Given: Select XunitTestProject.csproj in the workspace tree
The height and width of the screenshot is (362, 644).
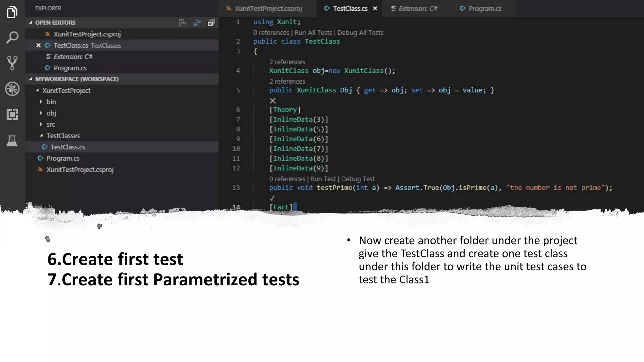Looking at the screenshot, I should coord(80,170).
